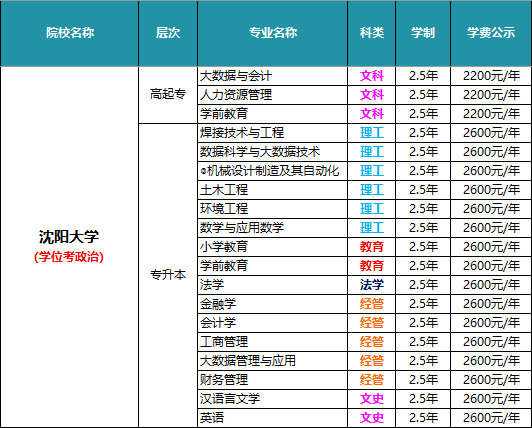Click 2.5年 in the 工商管理 row
The width and height of the screenshot is (532, 428).
423,342
